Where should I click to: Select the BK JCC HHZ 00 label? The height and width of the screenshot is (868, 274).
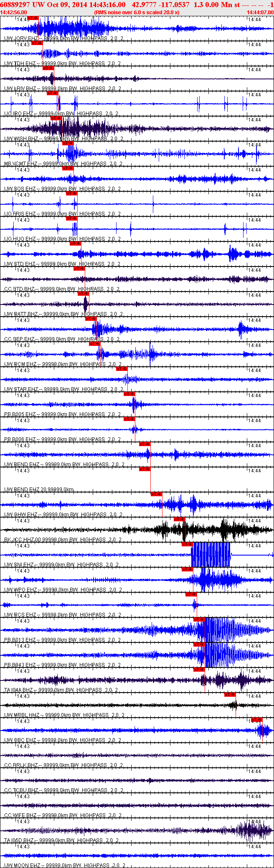click(x=63, y=540)
